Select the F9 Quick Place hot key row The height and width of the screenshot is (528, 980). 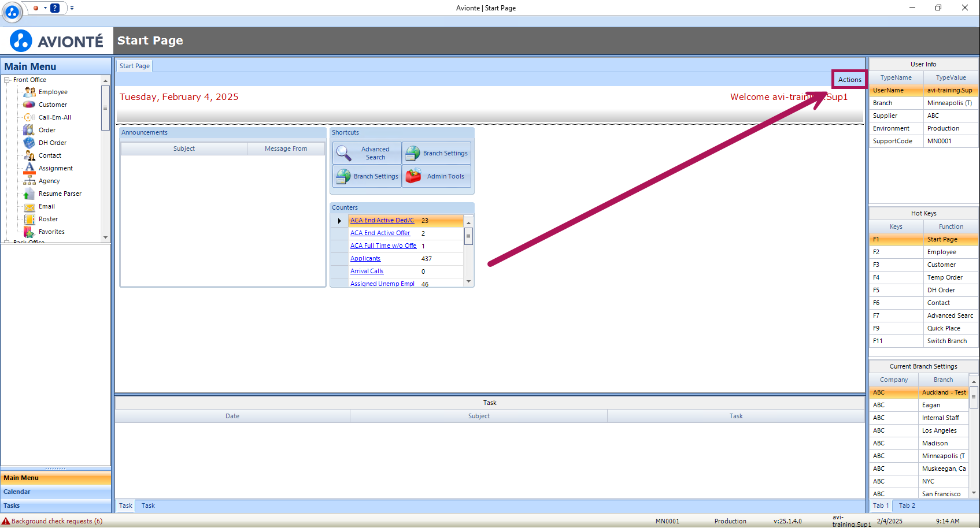[923, 328]
